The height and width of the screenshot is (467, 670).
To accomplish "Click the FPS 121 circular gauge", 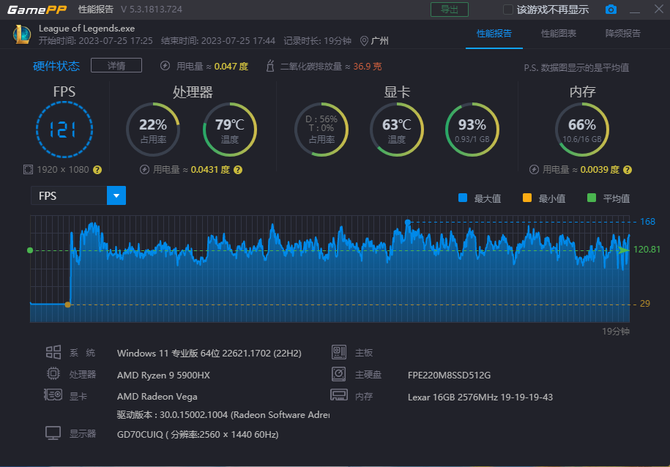I will point(63,129).
